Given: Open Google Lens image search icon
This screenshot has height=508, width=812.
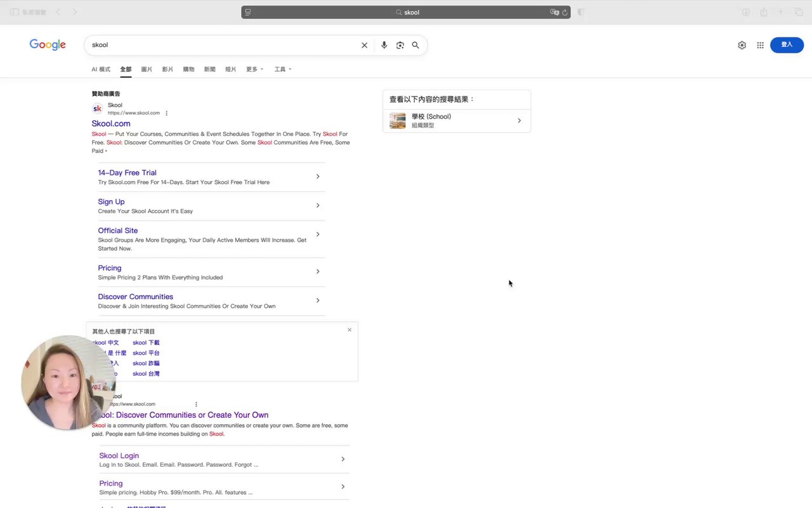Looking at the screenshot, I should click(400, 45).
